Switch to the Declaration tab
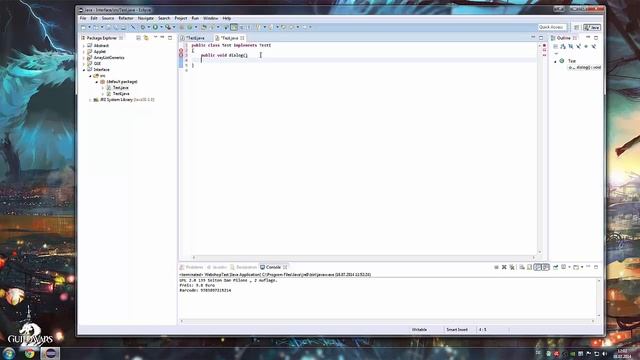This screenshot has height=360, width=640. (x=244, y=267)
